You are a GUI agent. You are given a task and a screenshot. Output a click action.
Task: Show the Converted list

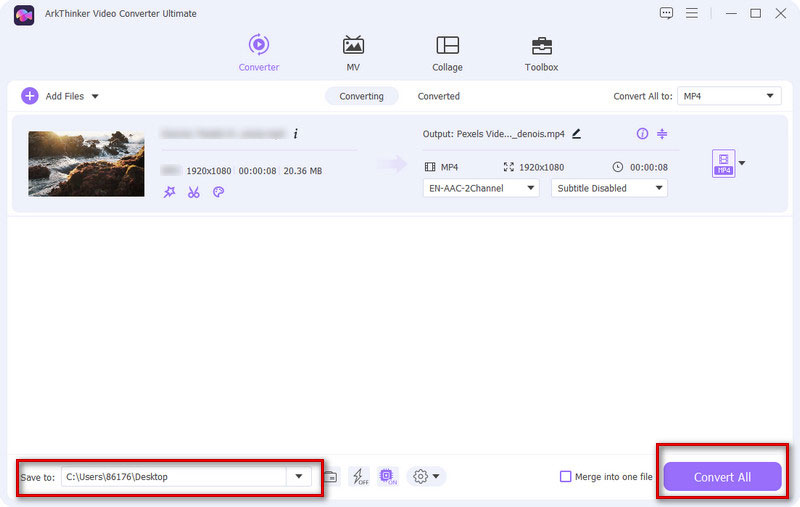(438, 96)
